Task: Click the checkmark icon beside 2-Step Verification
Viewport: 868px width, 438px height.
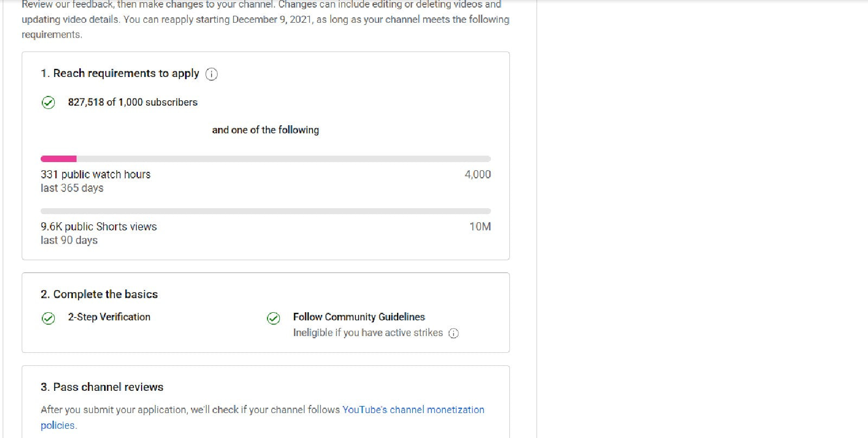Action: tap(48, 318)
